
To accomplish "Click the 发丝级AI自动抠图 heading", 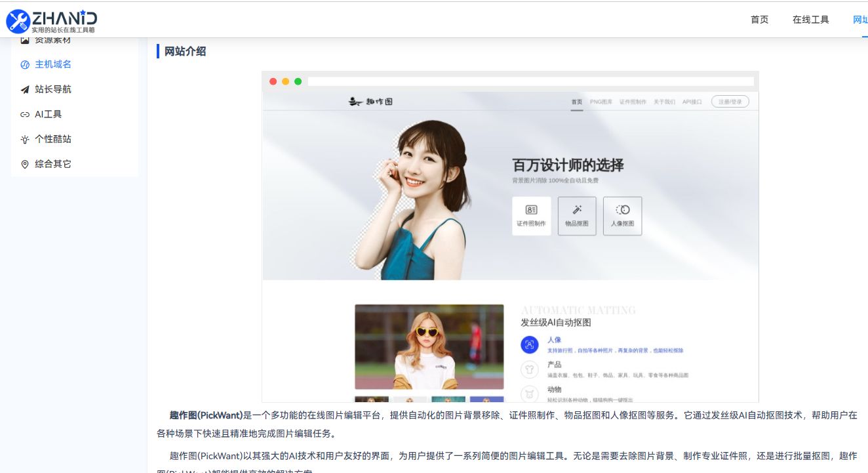I will pos(556,323).
